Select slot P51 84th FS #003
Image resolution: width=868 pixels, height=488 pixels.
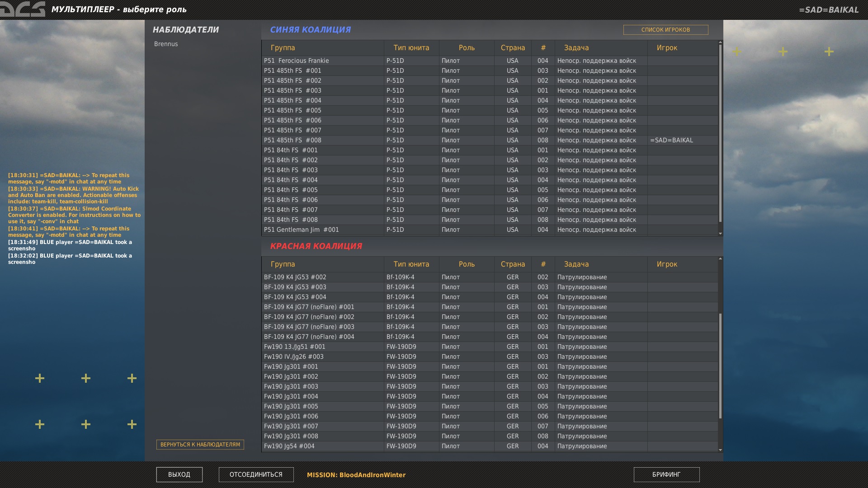[x=490, y=170]
